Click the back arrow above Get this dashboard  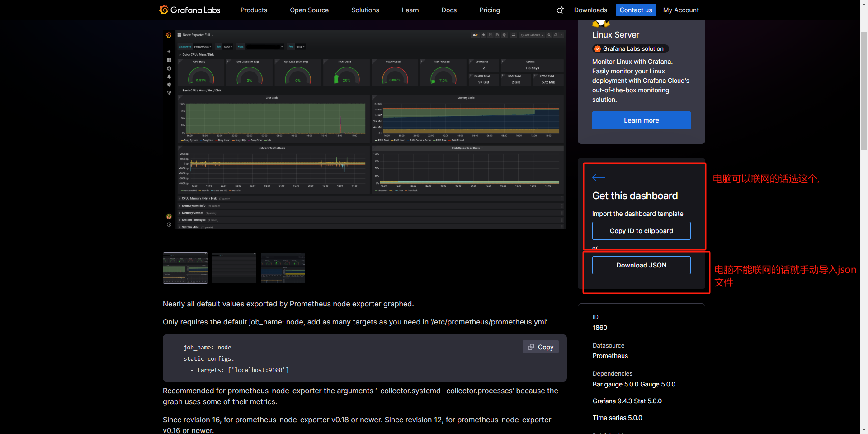(599, 177)
